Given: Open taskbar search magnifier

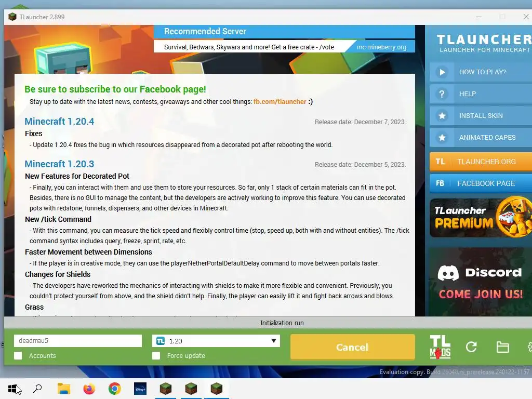Looking at the screenshot, I should coord(37,389).
